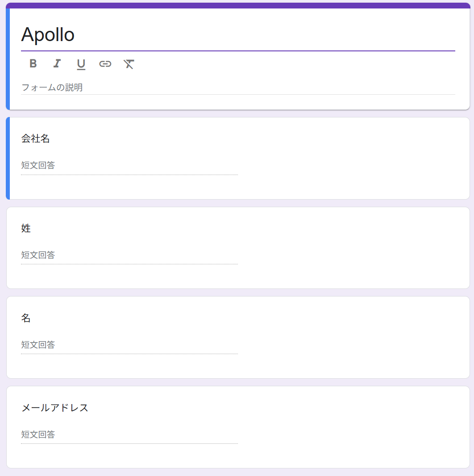Screen dimensions: 474x476
Task: Select the 名 question title
Action: pos(26,318)
